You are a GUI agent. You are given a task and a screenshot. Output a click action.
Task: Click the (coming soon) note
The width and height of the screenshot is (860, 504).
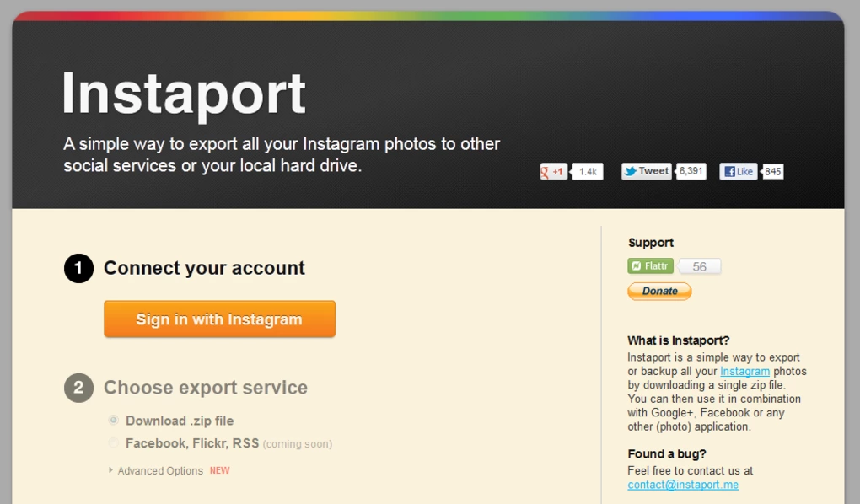coord(298,444)
